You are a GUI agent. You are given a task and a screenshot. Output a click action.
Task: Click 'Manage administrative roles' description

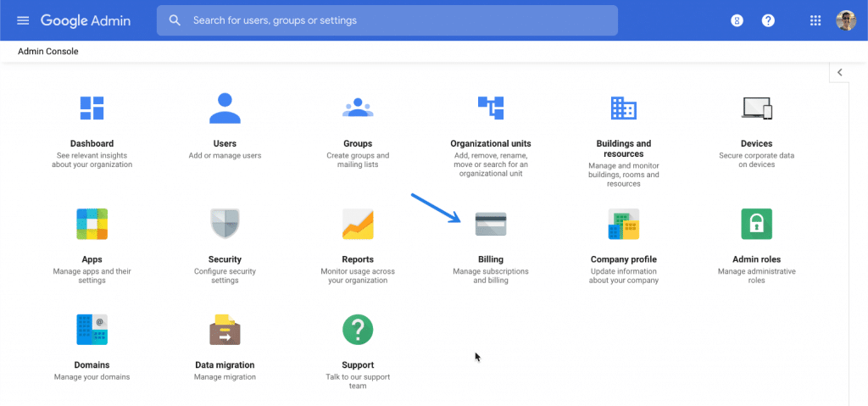pos(756,275)
